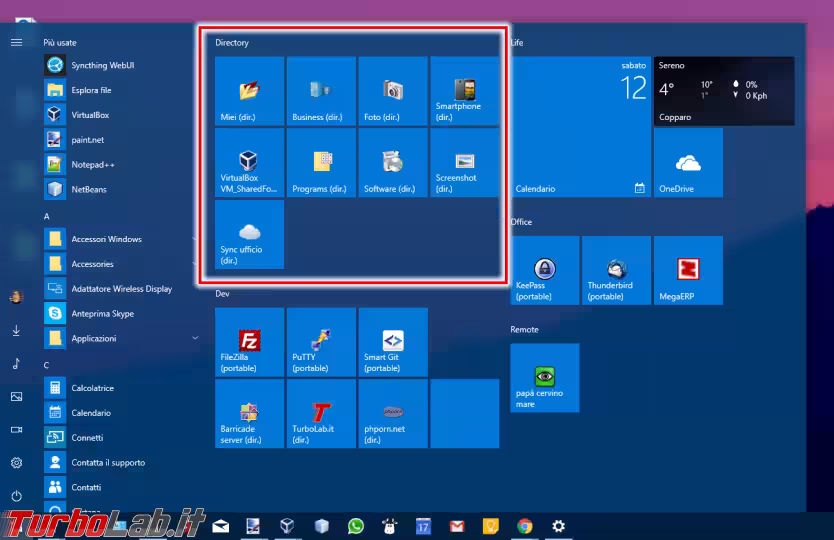This screenshot has width=834, height=540.
Task: Open Connetti from the app list
Action: coord(120,438)
